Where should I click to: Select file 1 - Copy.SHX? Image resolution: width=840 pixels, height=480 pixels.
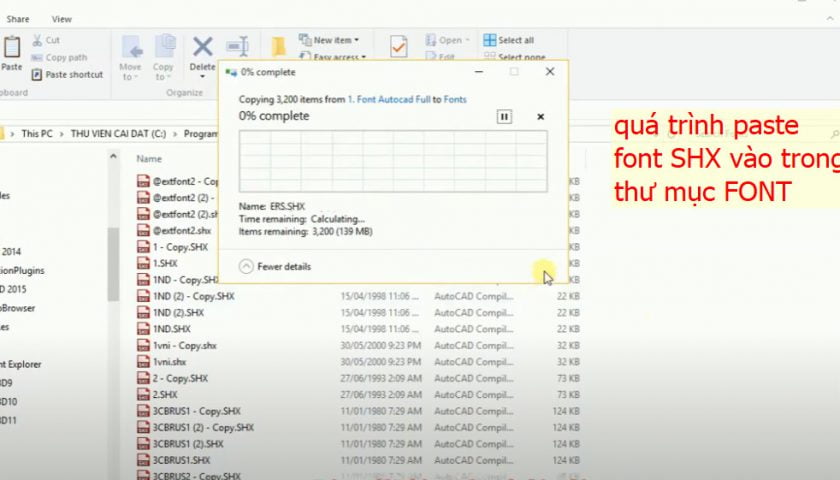180,248
